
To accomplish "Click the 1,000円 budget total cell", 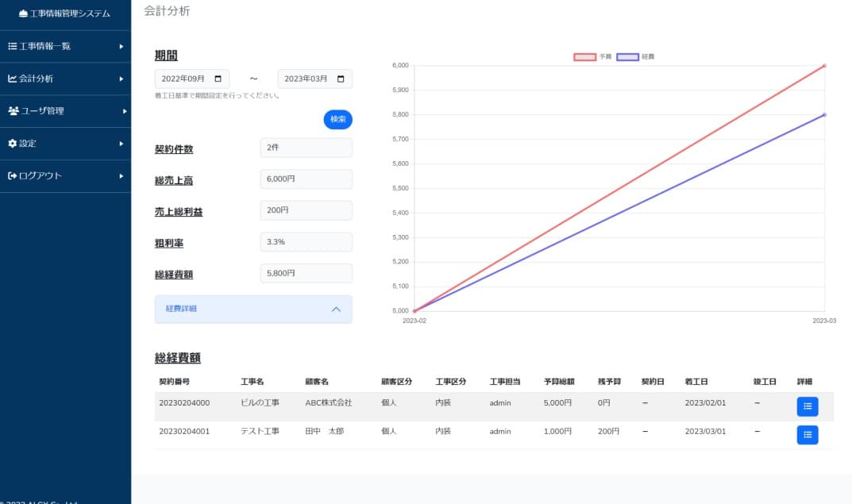I will click(x=557, y=431).
